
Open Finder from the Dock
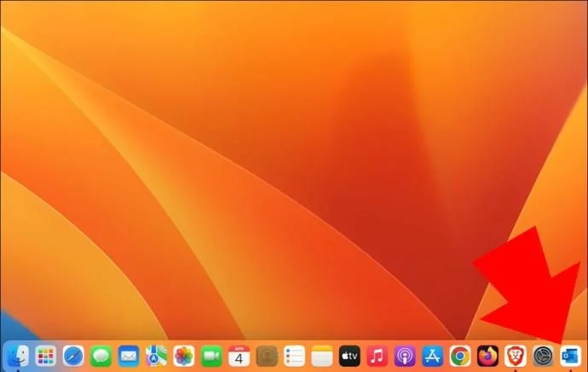point(18,356)
